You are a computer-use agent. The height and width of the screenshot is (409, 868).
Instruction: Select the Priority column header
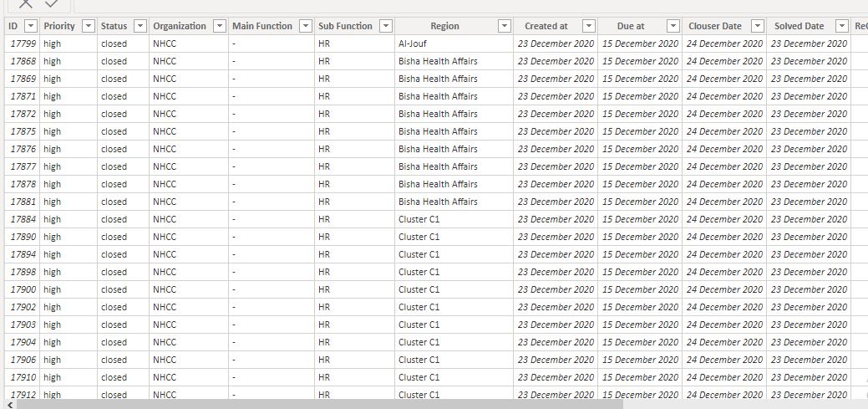click(x=59, y=26)
